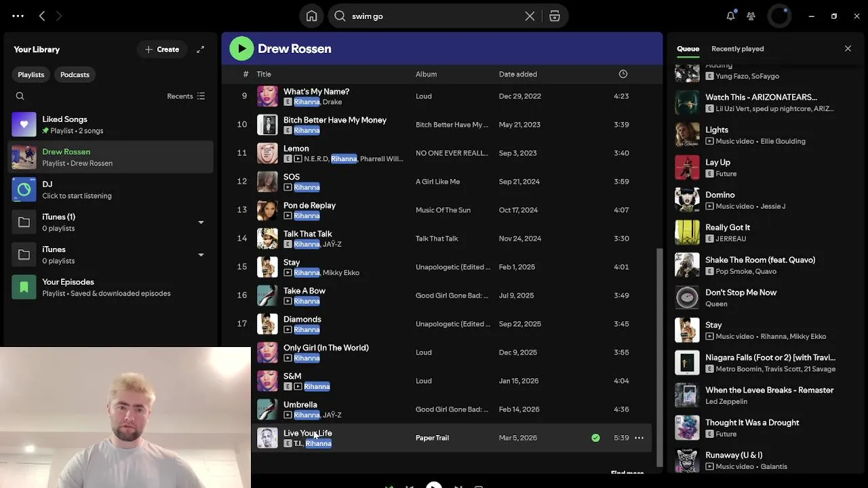The image size is (868, 488).
Task: Toggle the saved checkmark on Live Your Life
Action: (x=595, y=438)
